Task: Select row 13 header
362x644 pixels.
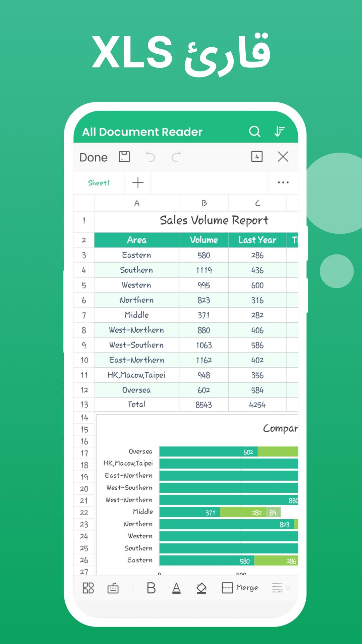Action: click(x=84, y=405)
